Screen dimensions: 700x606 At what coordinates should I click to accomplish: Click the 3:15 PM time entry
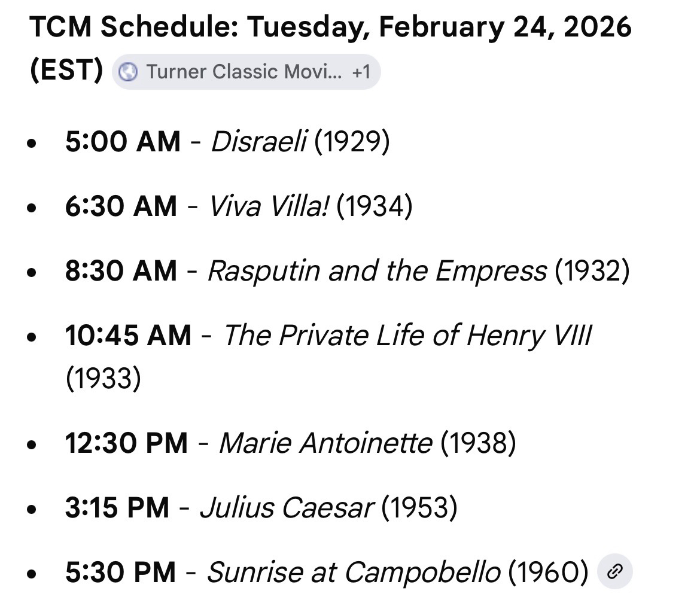point(118,508)
